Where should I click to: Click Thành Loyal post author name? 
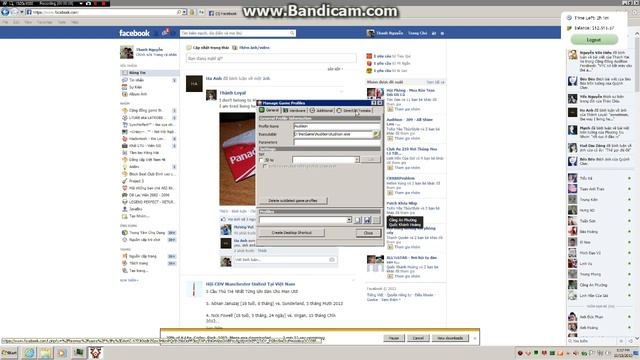tap(233, 93)
